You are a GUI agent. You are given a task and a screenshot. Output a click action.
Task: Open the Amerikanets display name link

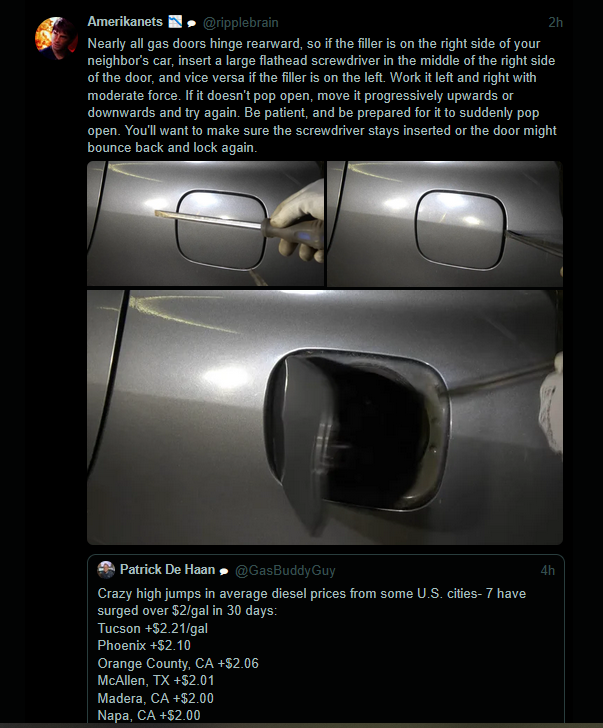125,22
